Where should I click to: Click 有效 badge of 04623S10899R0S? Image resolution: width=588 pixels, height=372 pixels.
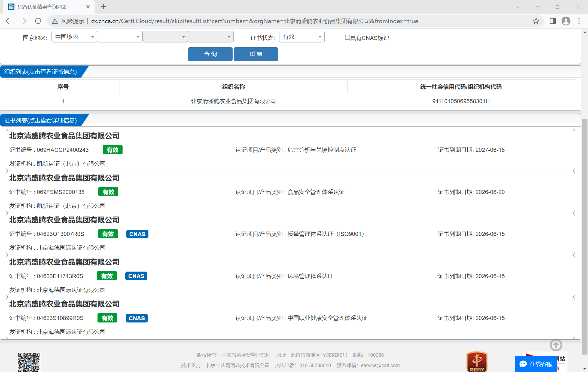click(107, 318)
